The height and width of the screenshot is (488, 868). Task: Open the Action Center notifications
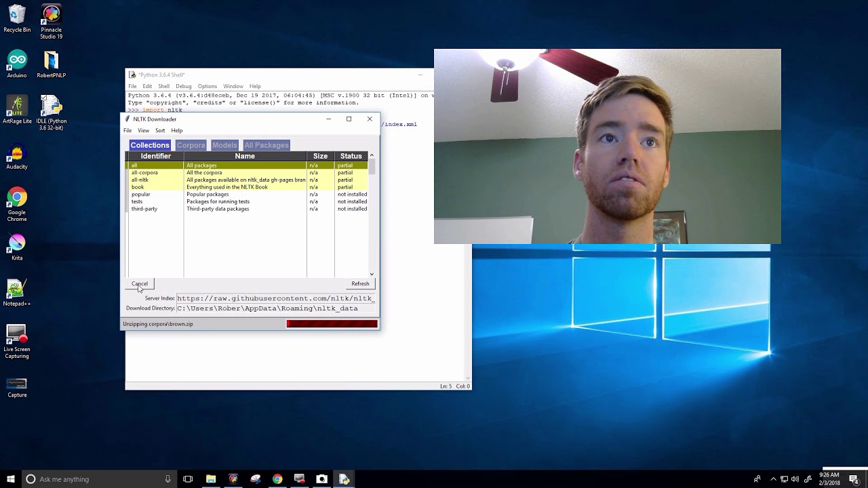coord(854,479)
